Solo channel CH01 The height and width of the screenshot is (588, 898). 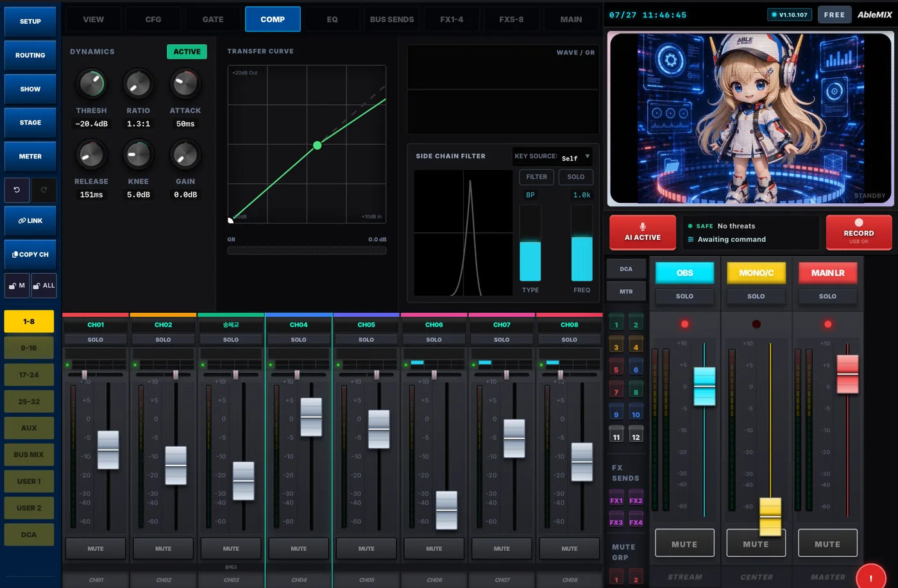click(96, 339)
